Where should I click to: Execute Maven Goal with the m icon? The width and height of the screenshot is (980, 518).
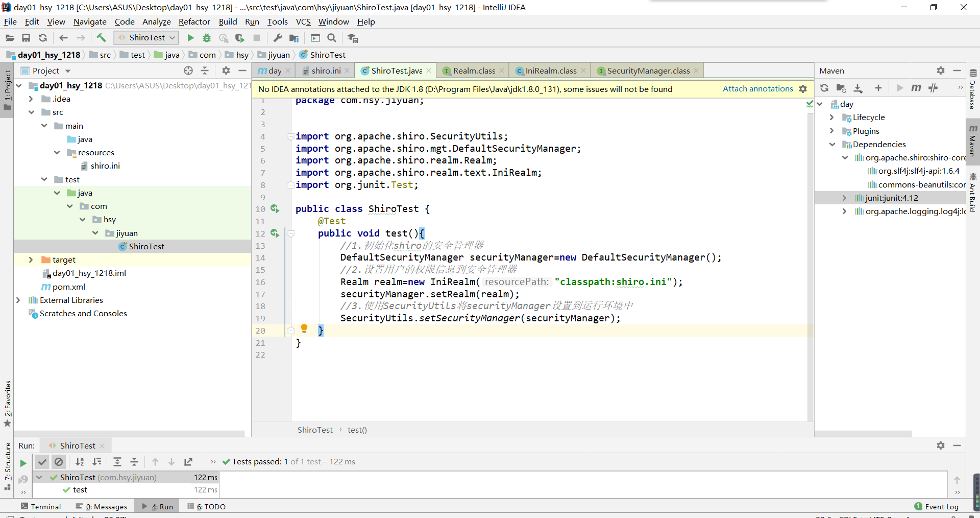(916, 88)
